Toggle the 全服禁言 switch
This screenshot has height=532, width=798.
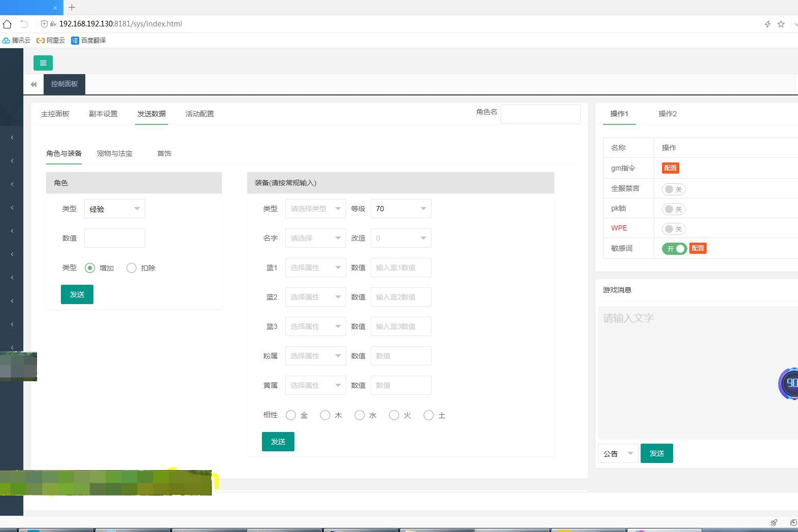674,189
